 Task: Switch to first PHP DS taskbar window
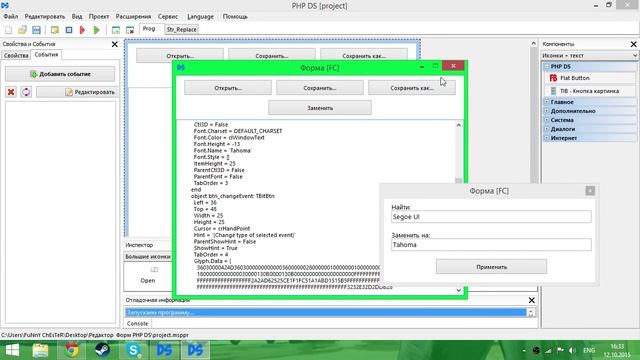pyautogui.click(x=164, y=350)
